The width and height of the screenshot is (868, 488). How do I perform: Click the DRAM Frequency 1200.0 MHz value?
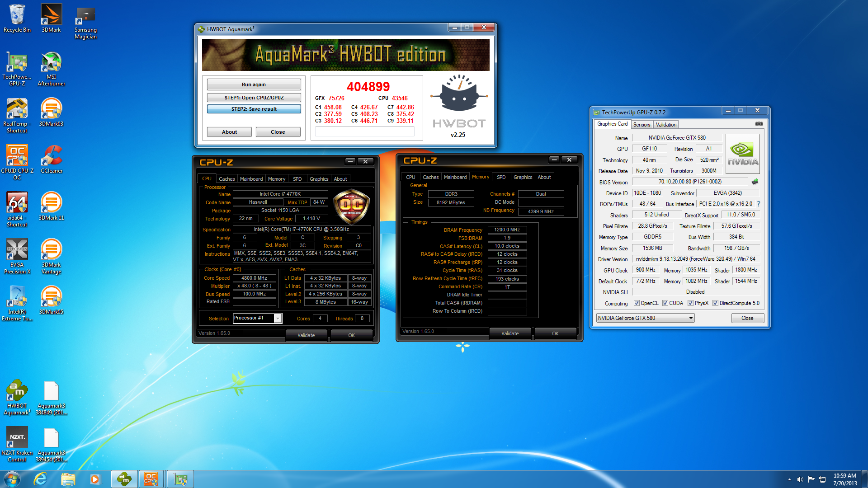(x=507, y=230)
